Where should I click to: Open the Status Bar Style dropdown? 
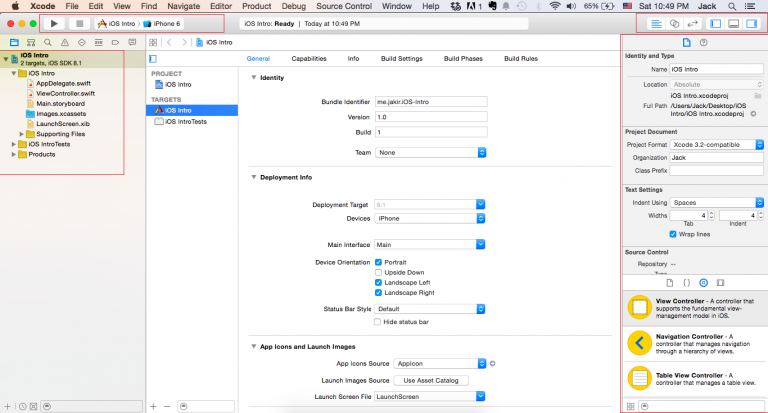click(430, 309)
